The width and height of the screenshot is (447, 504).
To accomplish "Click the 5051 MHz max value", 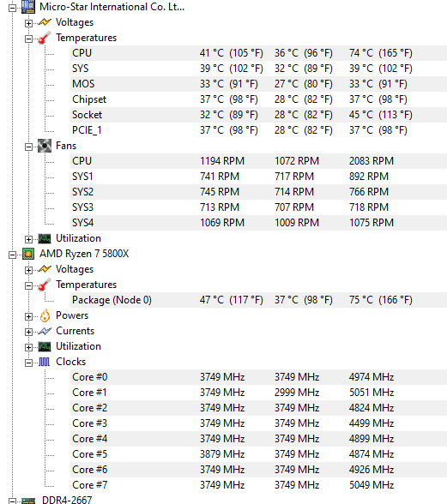I will [371, 393].
